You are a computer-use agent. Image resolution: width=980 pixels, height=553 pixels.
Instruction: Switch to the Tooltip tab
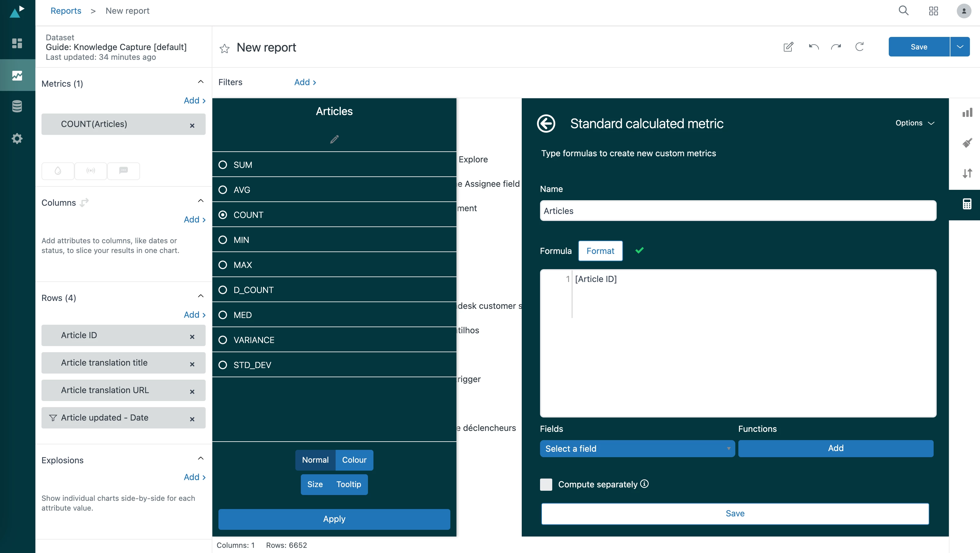348,484
